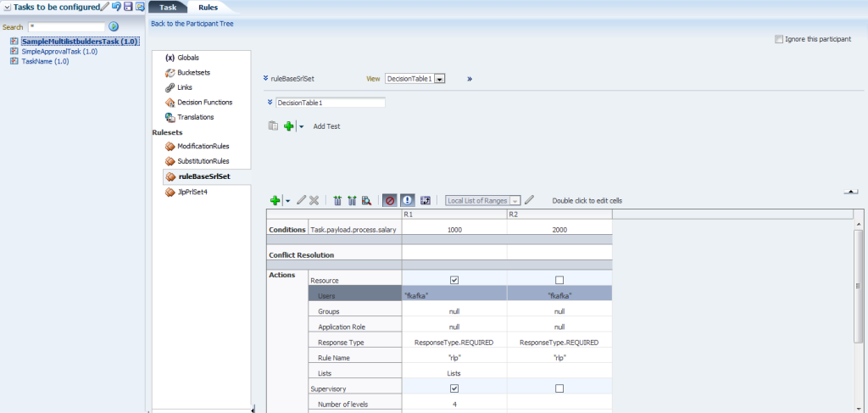Open dropdown arrow next to green plus above table

point(302,126)
